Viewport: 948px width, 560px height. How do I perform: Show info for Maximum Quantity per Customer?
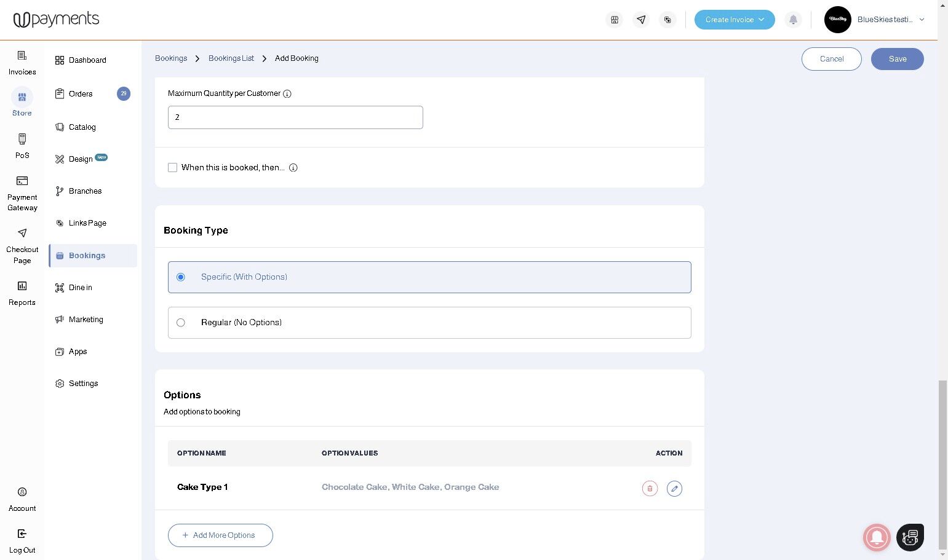[x=287, y=94]
